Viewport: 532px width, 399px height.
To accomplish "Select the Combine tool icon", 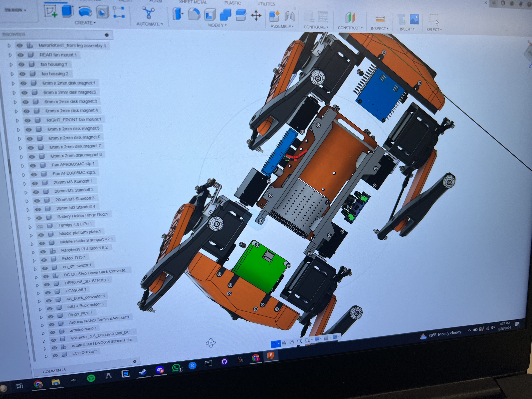I will click(x=225, y=15).
